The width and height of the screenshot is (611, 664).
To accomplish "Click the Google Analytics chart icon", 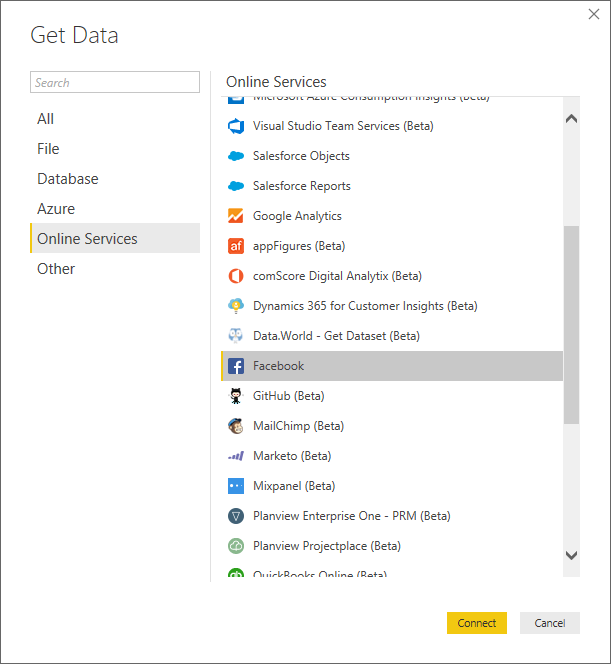I will click(x=236, y=216).
